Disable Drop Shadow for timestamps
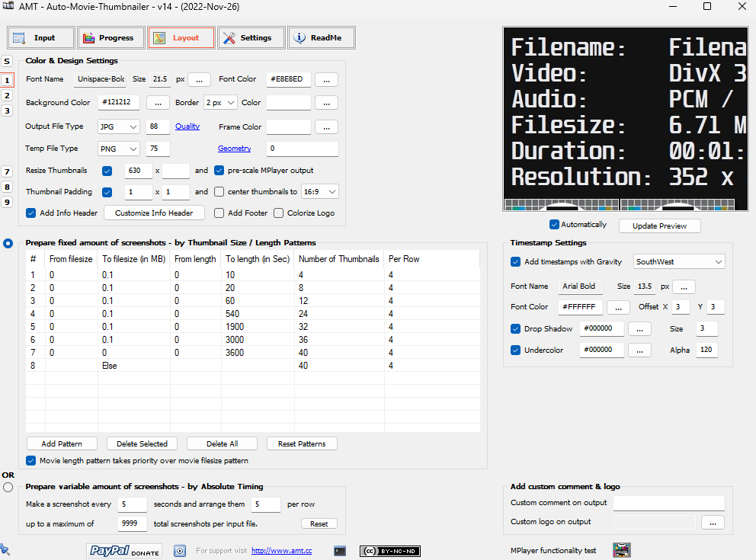The width and height of the screenshot is (756, 560). [516, 329]
